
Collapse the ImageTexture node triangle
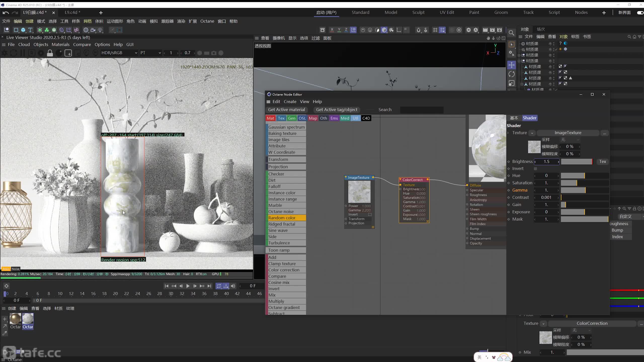pos(346,177)
